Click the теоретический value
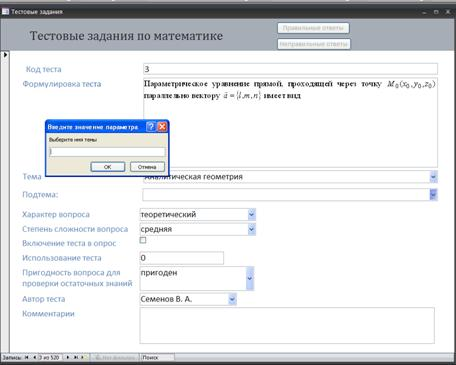Image resolution: width=456 pixels, height=365 pixels. click(168, 214)
